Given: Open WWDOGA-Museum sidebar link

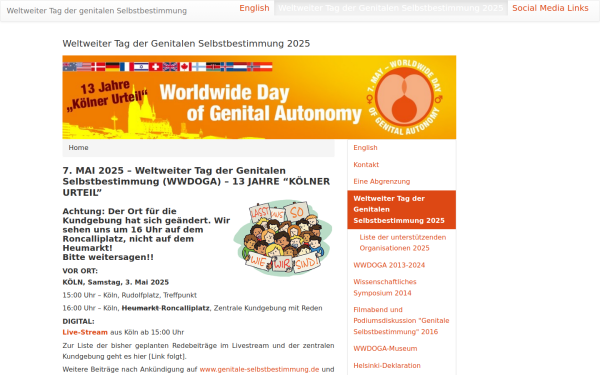Looking at the screenshot, I should pos(385,349).
